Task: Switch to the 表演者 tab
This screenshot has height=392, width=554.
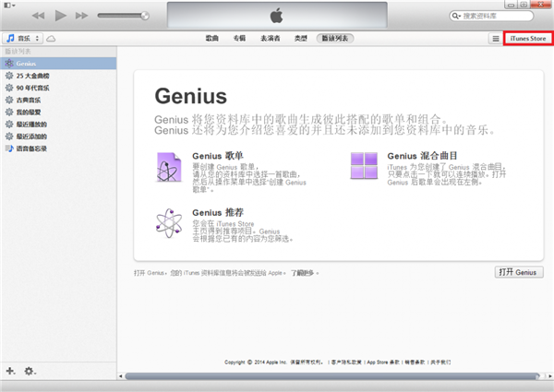Action: [270, 39]
